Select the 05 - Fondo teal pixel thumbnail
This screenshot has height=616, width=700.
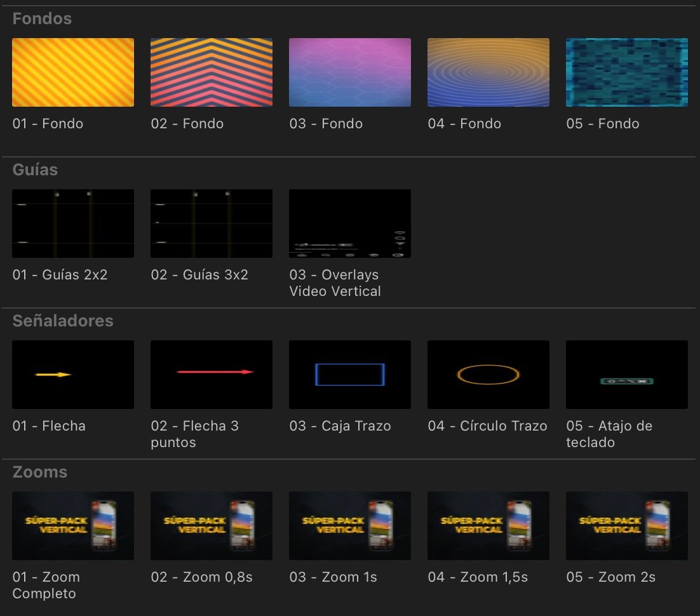point(627,72)
